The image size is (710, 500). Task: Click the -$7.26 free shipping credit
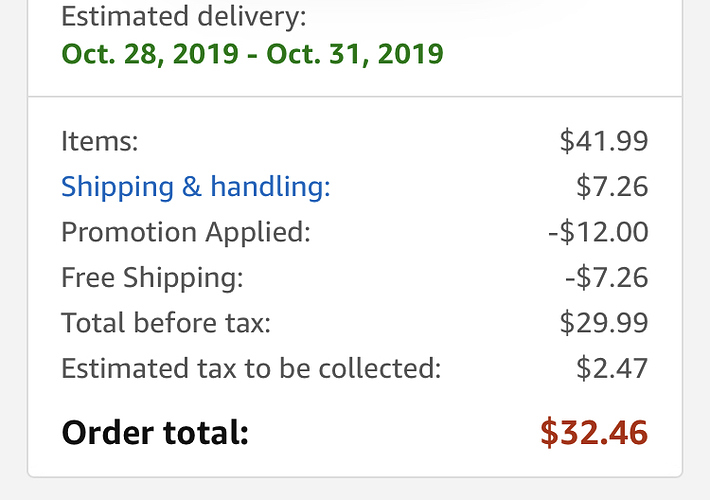(x=606, y=277)
